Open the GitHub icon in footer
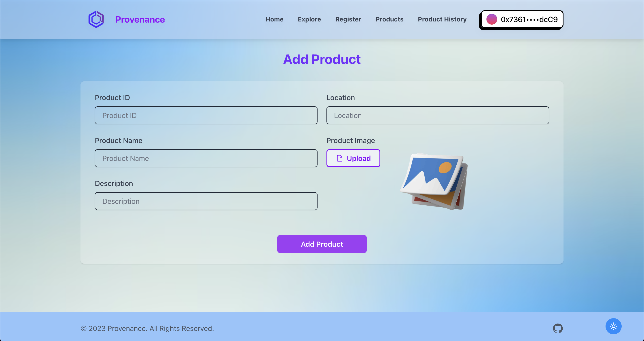644x341 pixels. [x=557, y=328]
